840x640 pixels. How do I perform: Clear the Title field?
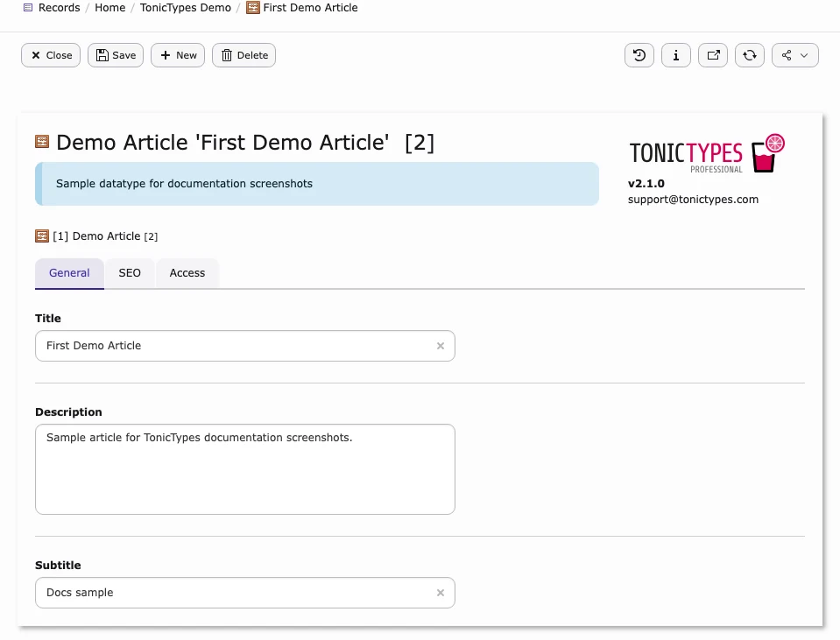pyautogui.click(x=441, y=346)
